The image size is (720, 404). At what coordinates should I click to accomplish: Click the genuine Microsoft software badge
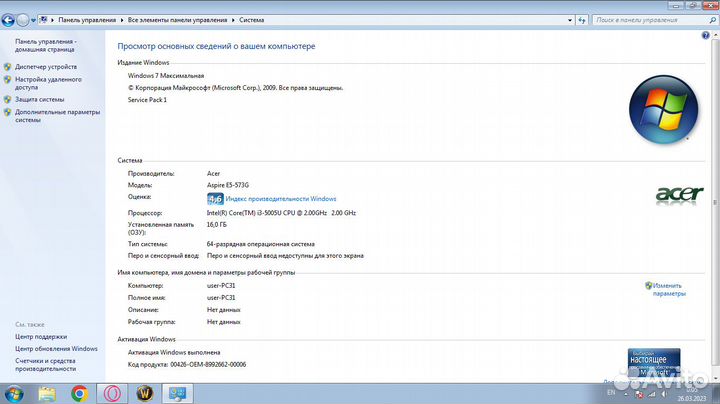click(x=654, y=363)
